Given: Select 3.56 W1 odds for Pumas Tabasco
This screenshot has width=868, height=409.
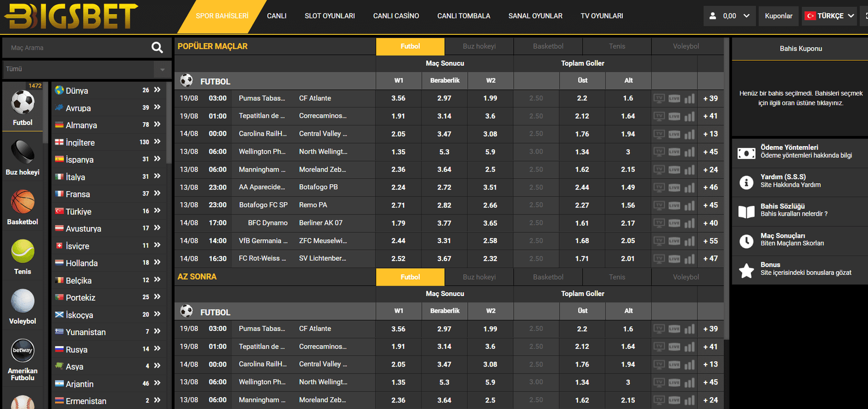Looking at the screenshot, I should (398, 98).
